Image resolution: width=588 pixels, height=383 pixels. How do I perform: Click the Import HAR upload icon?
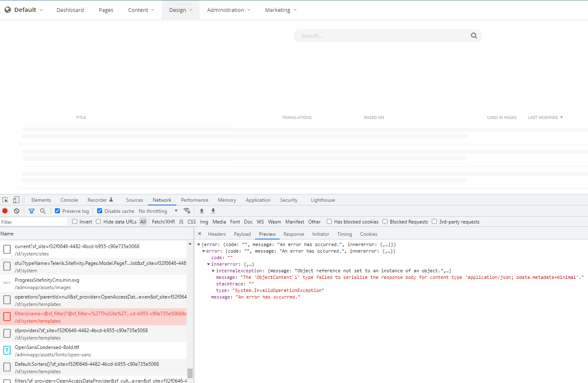202,211
